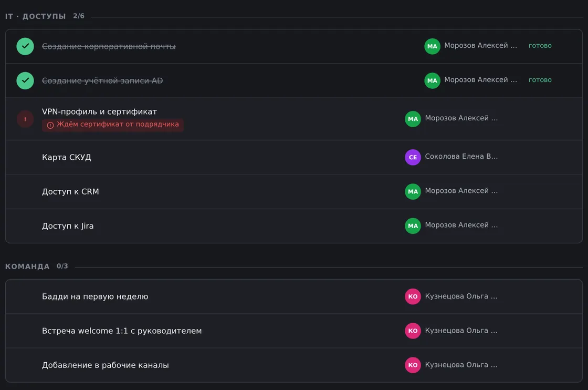The image size is (588, 390).
Task: Uncheck the "Создание учётной записи AD" checkmark
Action: [25, 80]
